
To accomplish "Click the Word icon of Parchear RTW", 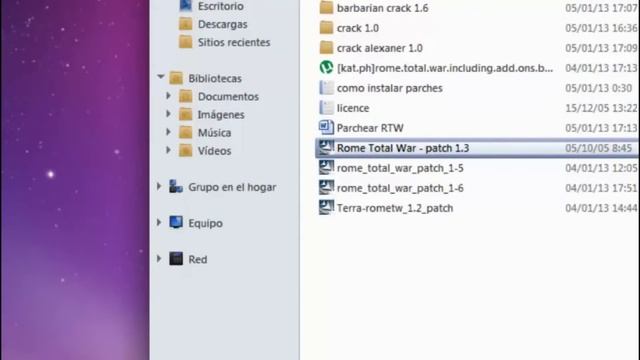I will 326,128.
